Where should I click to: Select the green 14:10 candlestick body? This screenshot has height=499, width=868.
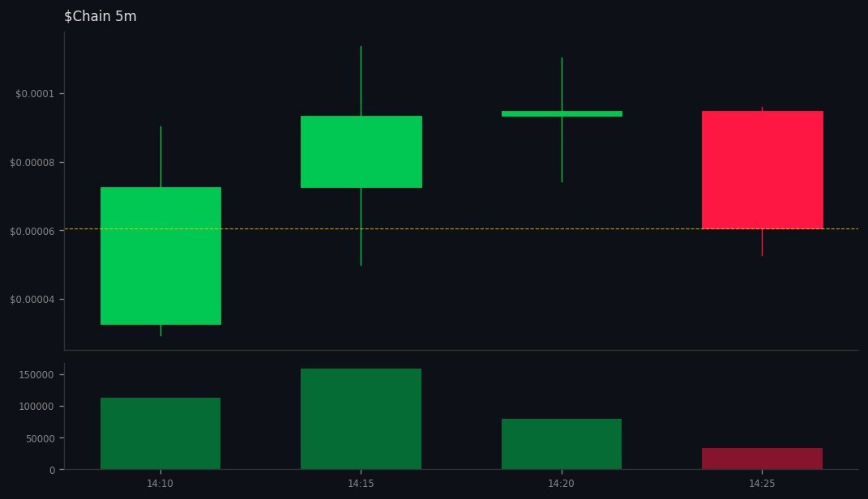pyautogui.click(x=160, y=255)
